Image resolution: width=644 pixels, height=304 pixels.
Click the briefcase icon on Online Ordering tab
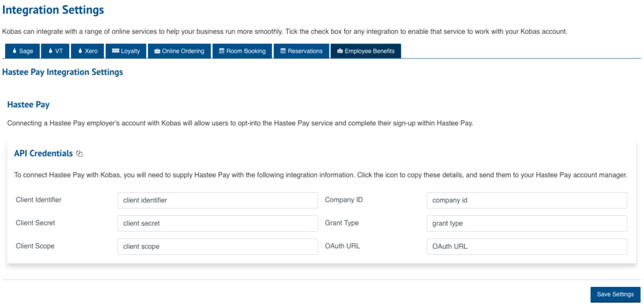(157, 51)
